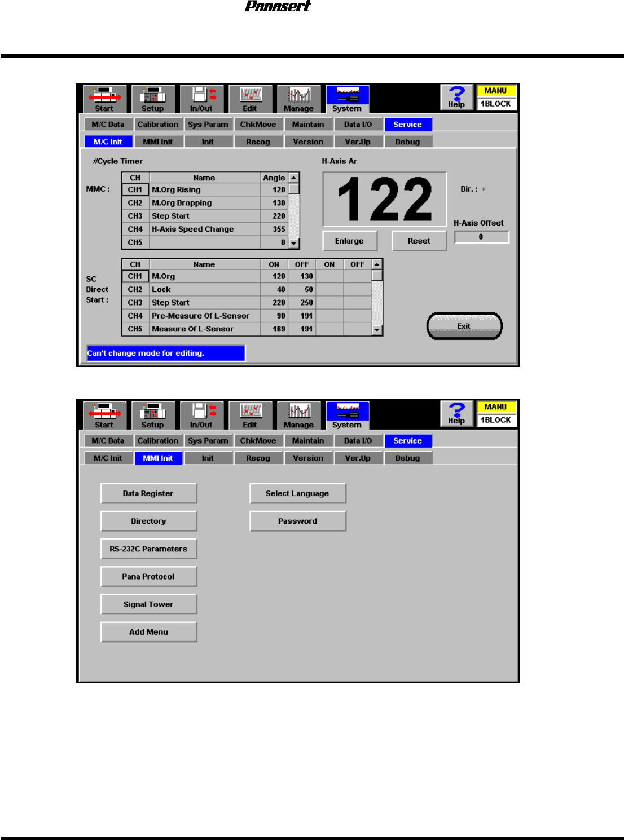This screenshot has width=624, height=840.
Task: Open Debug sub-tab in upper screen
Action: click(408, 142)
